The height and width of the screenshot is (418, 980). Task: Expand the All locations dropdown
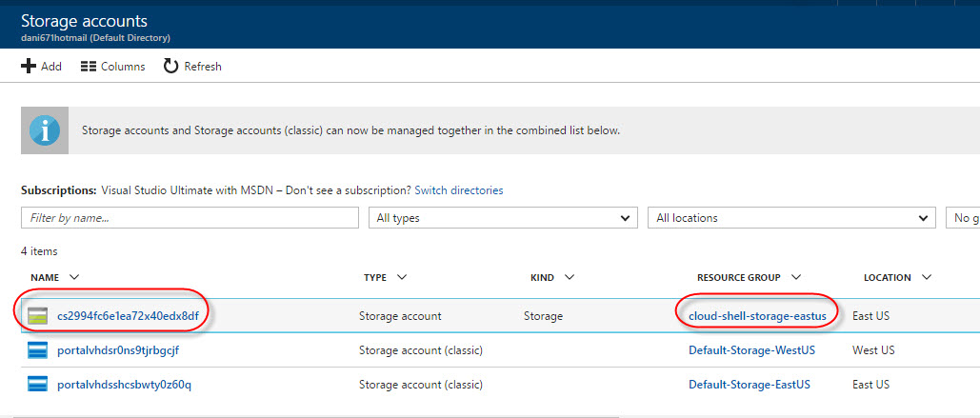click(791, 218)
